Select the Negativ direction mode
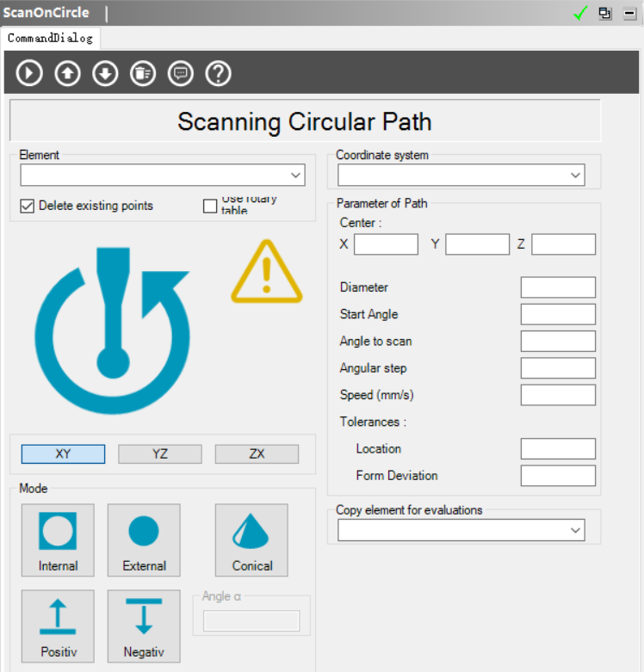The image size is (644, 672). (x=144, y=626)
